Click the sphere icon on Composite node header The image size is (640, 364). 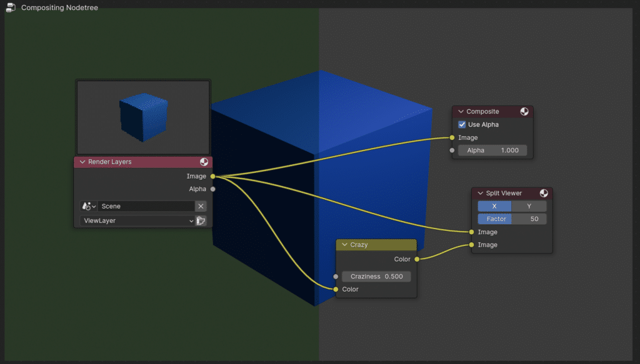click(x=526, y=111)
